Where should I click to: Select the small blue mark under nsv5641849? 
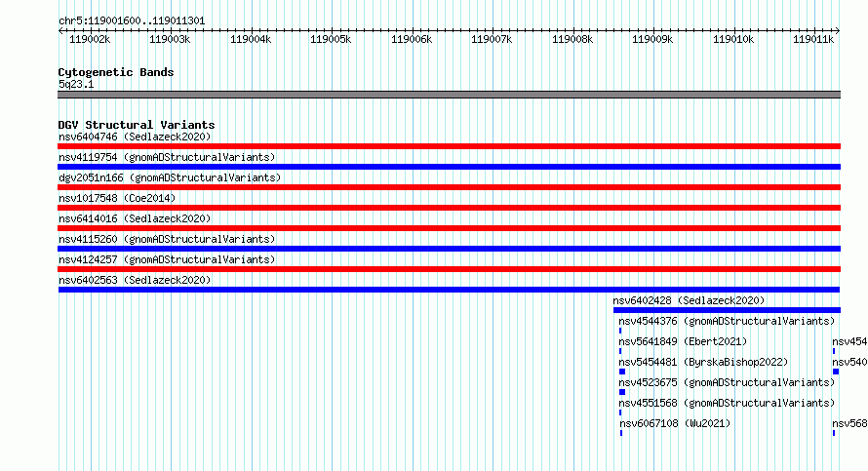point(620,351)
